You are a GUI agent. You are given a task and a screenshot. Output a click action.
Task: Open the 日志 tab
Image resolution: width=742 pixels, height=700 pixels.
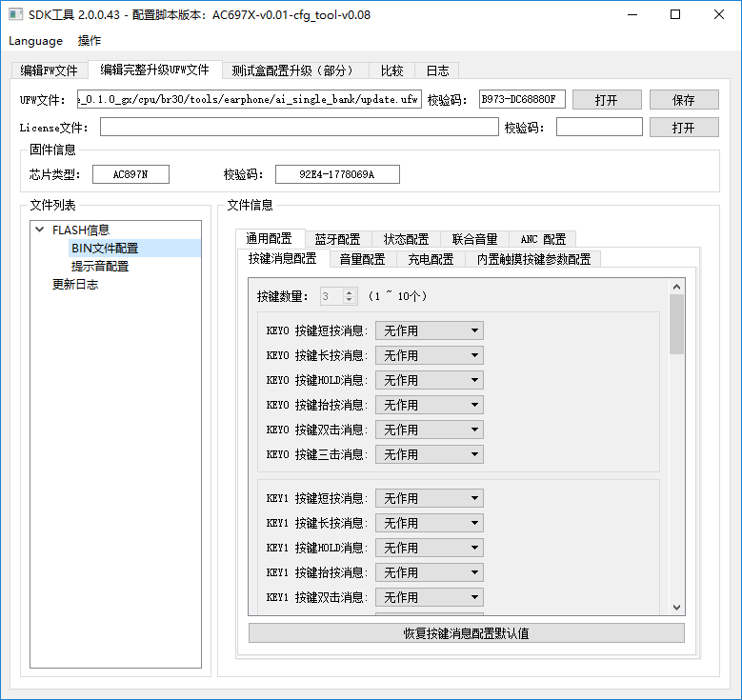437,70
